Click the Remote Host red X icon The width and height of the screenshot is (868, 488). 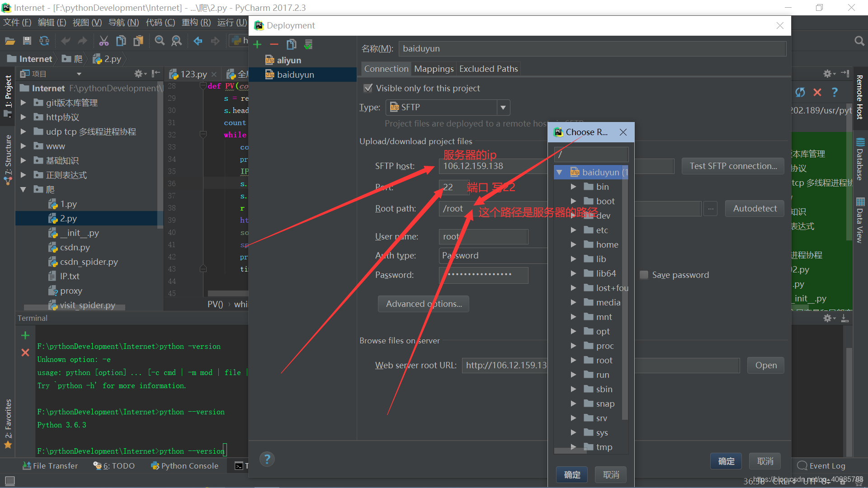pyautogui.click(x=817, y=92)
